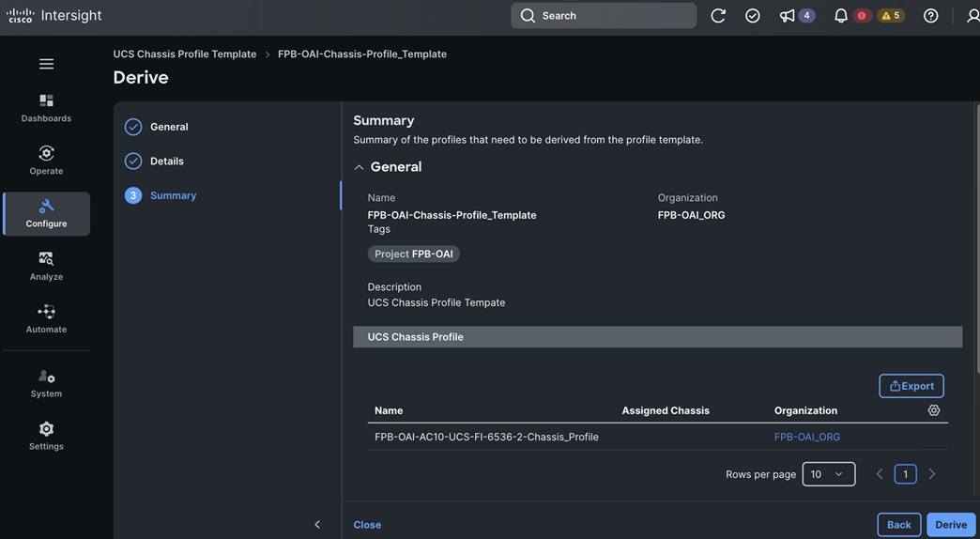The image size is (980, 539).
Task: Open the help question mark icon
Action: pos(930,16)
